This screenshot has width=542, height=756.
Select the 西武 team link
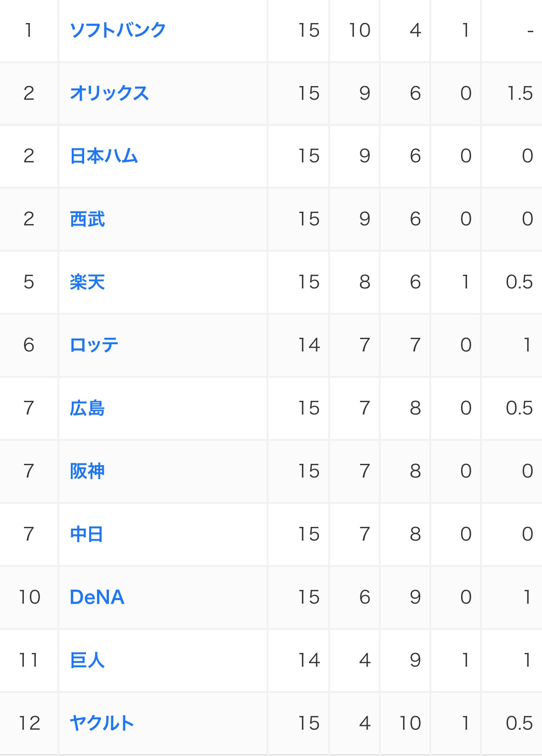coord(87,219)
